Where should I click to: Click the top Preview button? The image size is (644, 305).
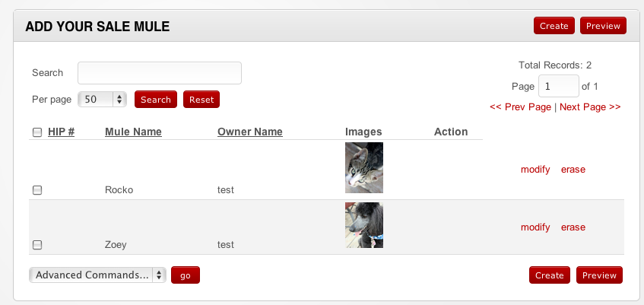[603, 26]
